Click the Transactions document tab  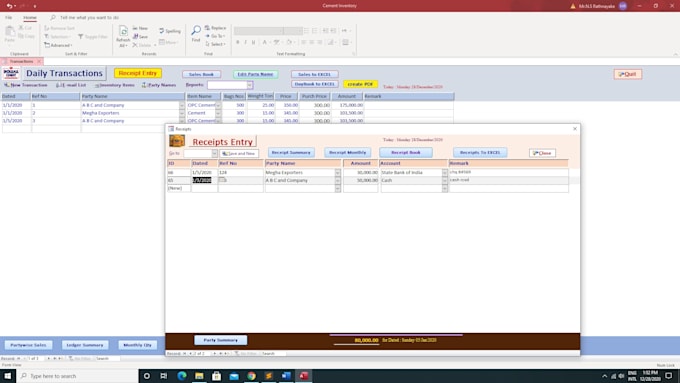[x=21, y=61]
